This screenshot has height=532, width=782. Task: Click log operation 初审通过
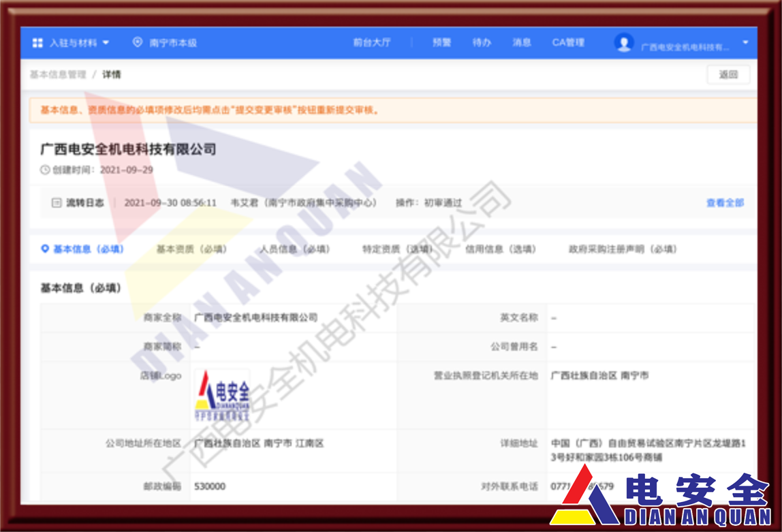pyautogui.click(x=443, y=202)
